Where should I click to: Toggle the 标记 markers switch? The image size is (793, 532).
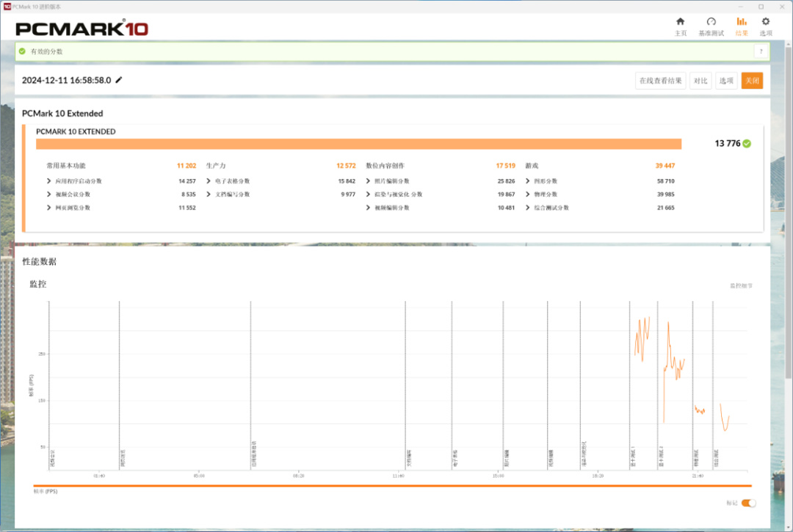748,503
